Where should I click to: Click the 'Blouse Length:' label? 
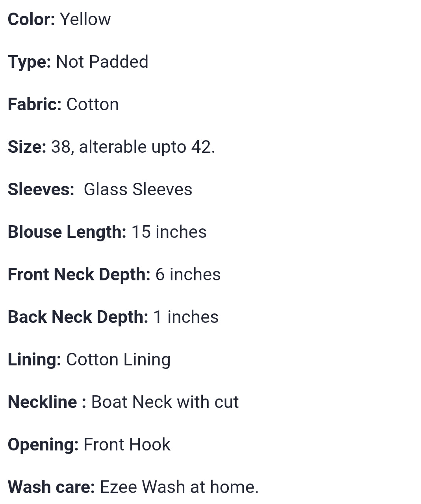[x=67, y=232]
